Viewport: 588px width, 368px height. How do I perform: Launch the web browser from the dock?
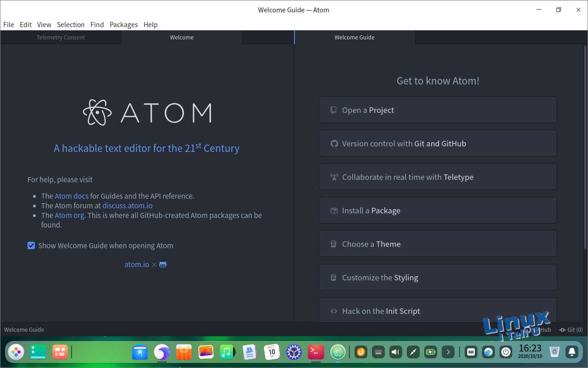pyautogui.click(x=161, y=352)
